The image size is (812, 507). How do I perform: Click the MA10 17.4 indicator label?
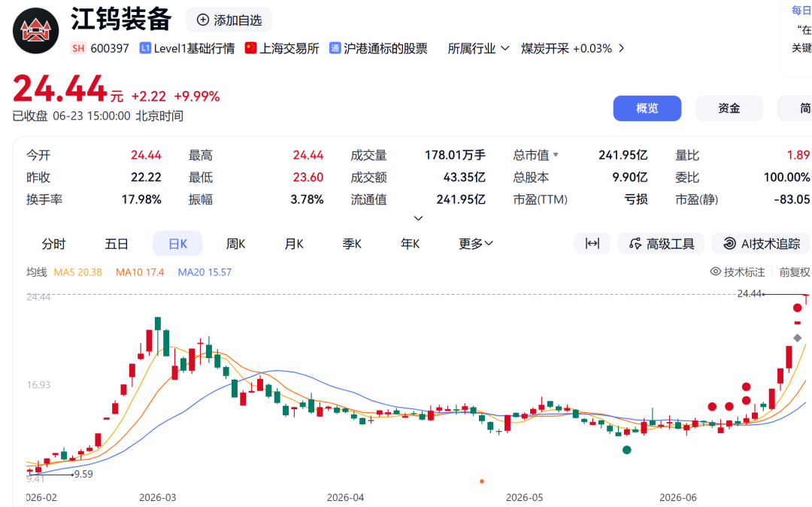[140, 272]
